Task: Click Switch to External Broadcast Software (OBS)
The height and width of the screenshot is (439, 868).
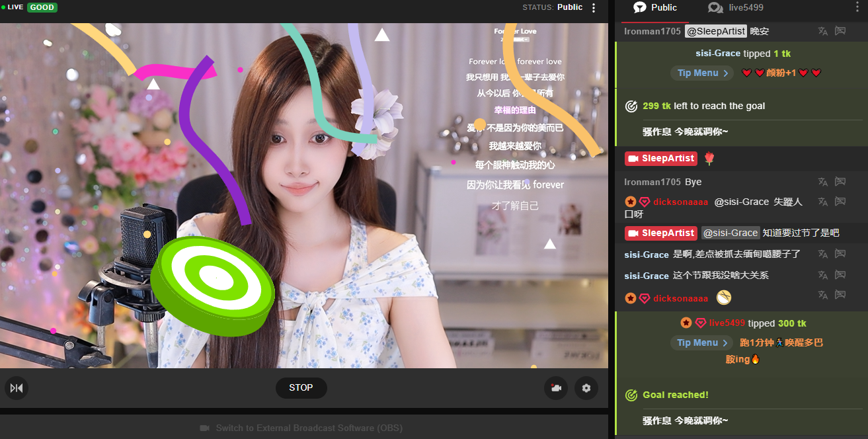Action: (x=301, y=428)
